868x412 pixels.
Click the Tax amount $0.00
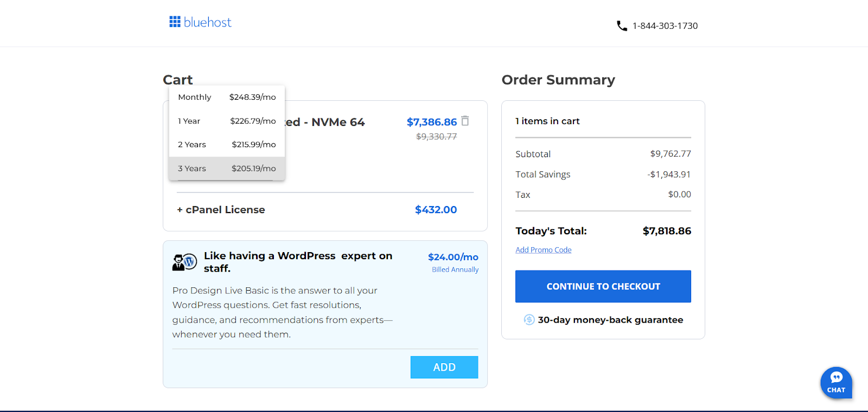pyautogui.click(x=680, y=195)
